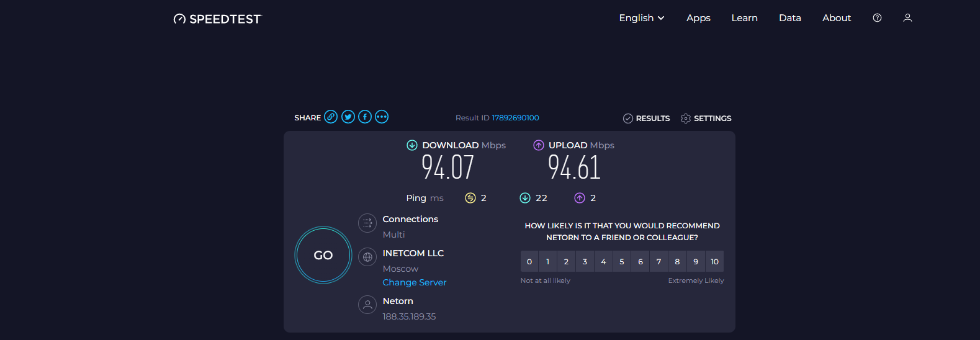This screenshot has width=980, height=340.
Task: Share result on Facebook
Action: 365,117
